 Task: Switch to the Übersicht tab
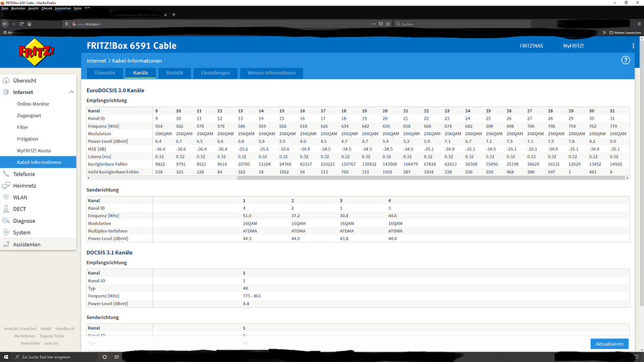pyautogui.click(x=104, y=73)
